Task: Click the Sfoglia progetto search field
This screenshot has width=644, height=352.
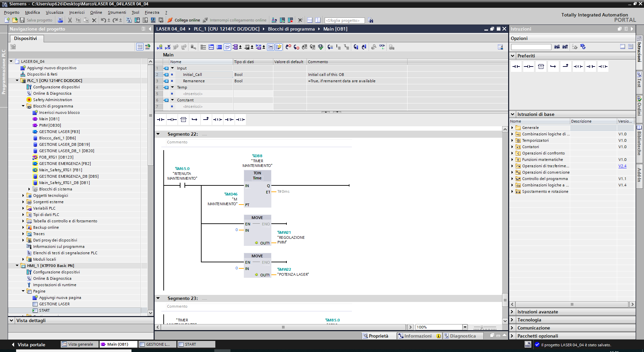Action: click(344, 20)
